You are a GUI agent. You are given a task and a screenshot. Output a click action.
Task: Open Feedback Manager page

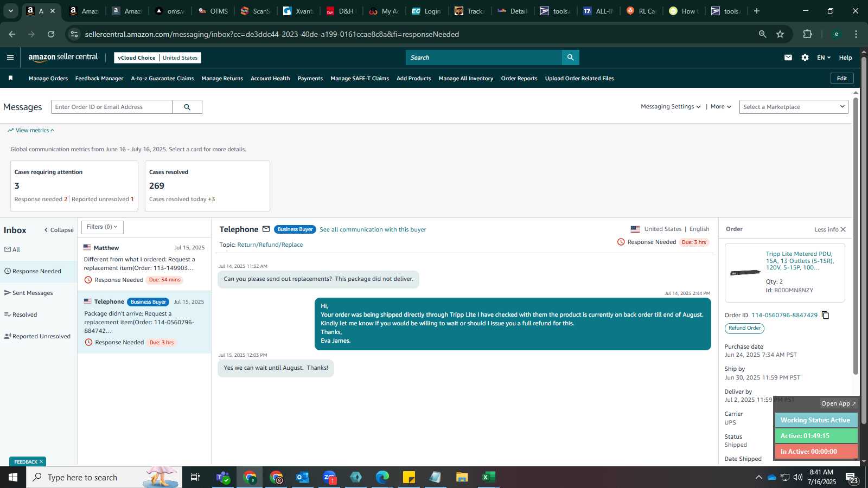pyautogui.click(x=99, y=79)
